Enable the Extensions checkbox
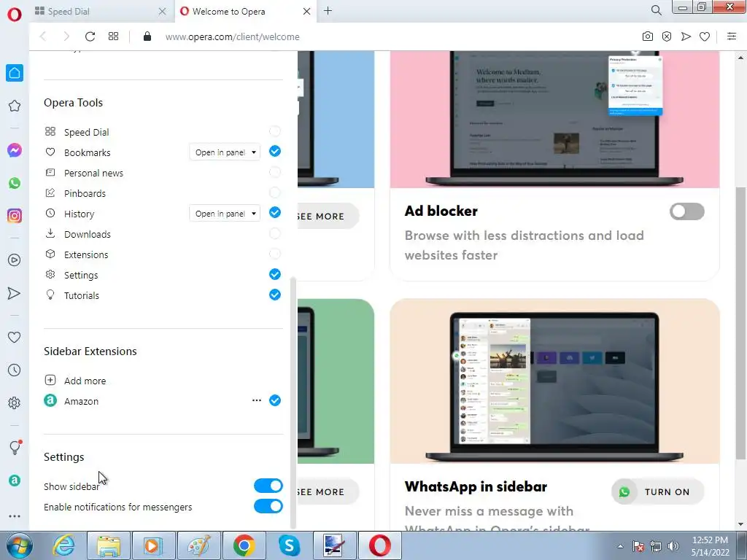 click(x=275, y=254)
